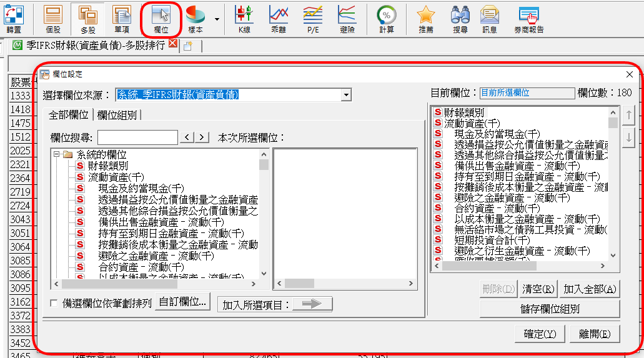Viewport: 644px width, 358px height.
Task: Switch to the 欄位組別 tab
Action: tap(119, 115)
